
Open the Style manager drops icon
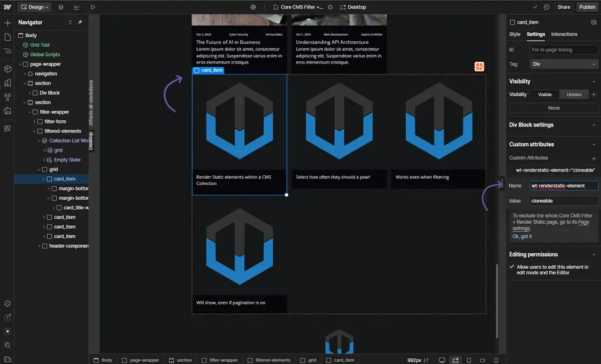(7, 97)
